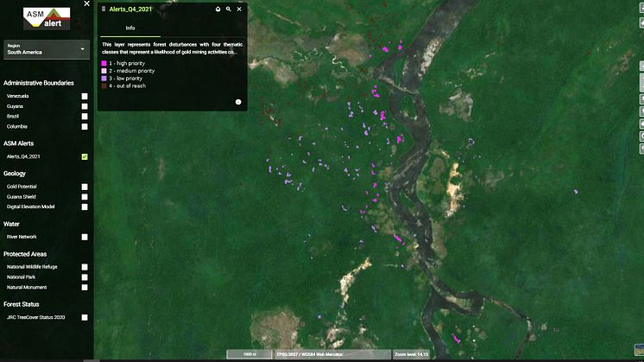Image resolution: width=644 pixels, height=362 pixels.
Task: Click the round collapse button in legend panel
Action: coord(237,101)
